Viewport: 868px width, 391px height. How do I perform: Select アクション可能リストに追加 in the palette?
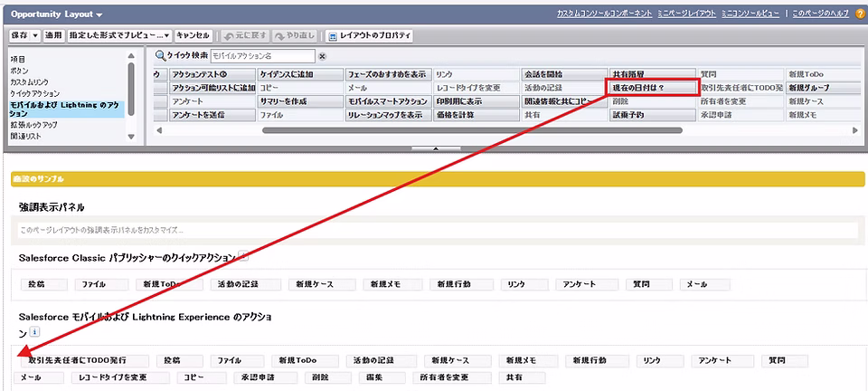[x=212, y=88]
